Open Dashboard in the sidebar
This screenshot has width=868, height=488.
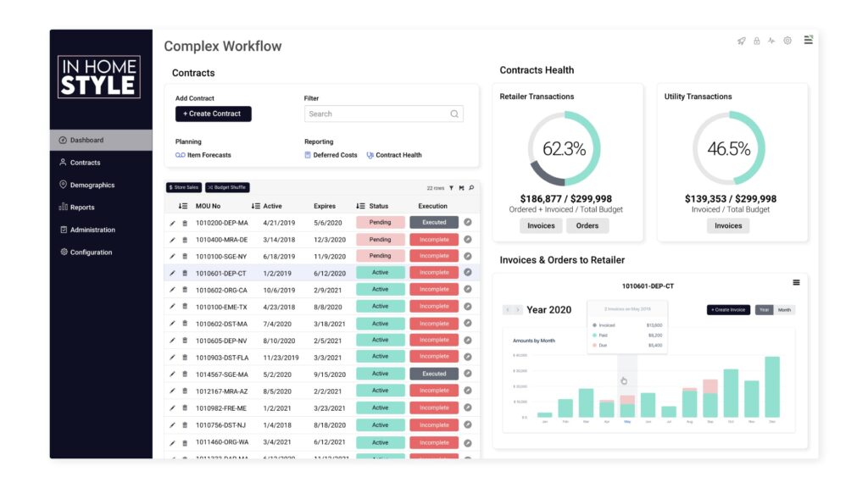[101, 140]
